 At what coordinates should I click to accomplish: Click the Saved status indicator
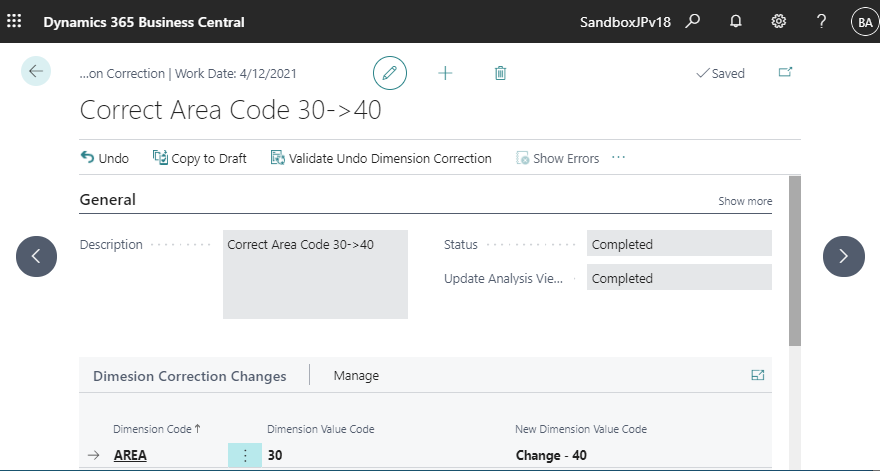pyautogui.click(x=721, y=74)
